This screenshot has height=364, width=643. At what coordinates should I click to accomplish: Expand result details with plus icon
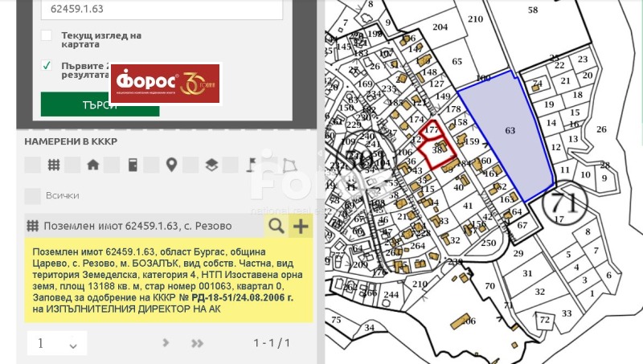pyautogui.click(x=301, y=226)
